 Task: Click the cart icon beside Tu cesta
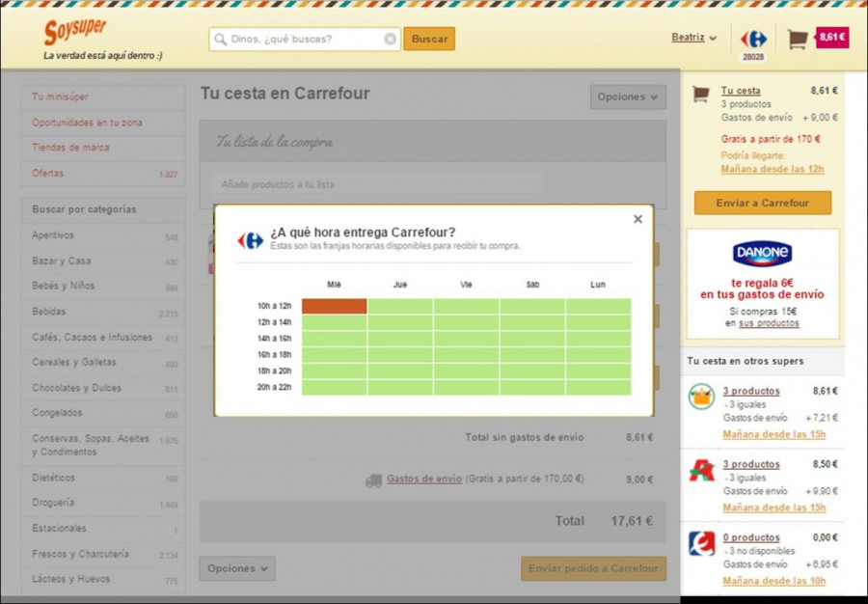(701, 94)
